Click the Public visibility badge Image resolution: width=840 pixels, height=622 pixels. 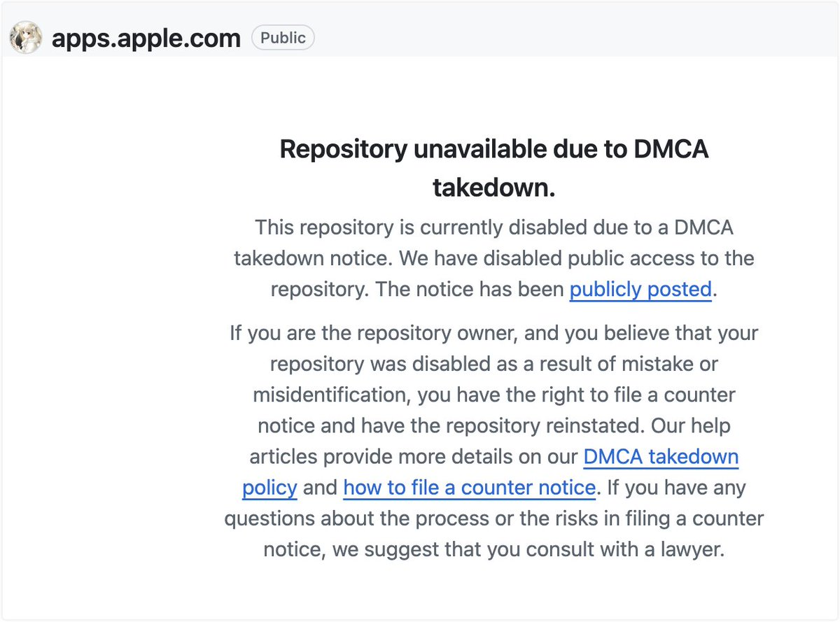283,38
